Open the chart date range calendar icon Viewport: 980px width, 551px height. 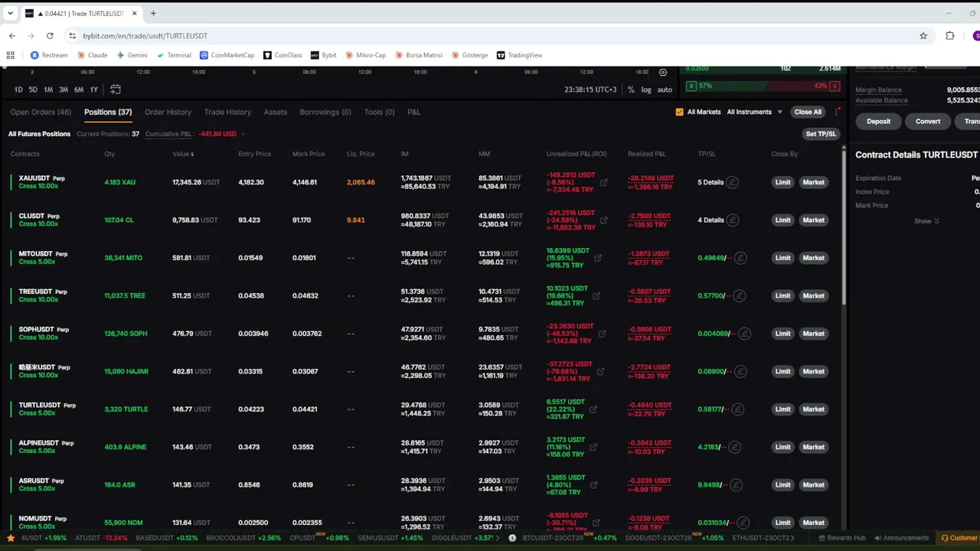click(116, 90)
